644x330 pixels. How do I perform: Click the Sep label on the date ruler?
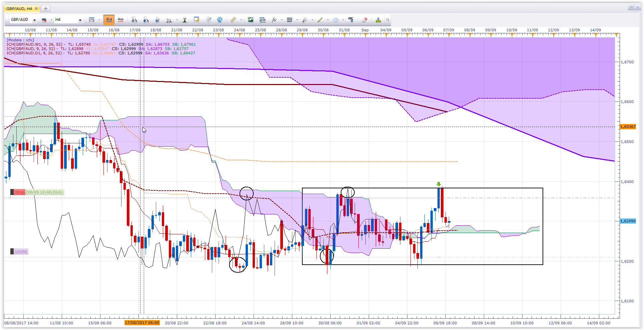point(365,30)
